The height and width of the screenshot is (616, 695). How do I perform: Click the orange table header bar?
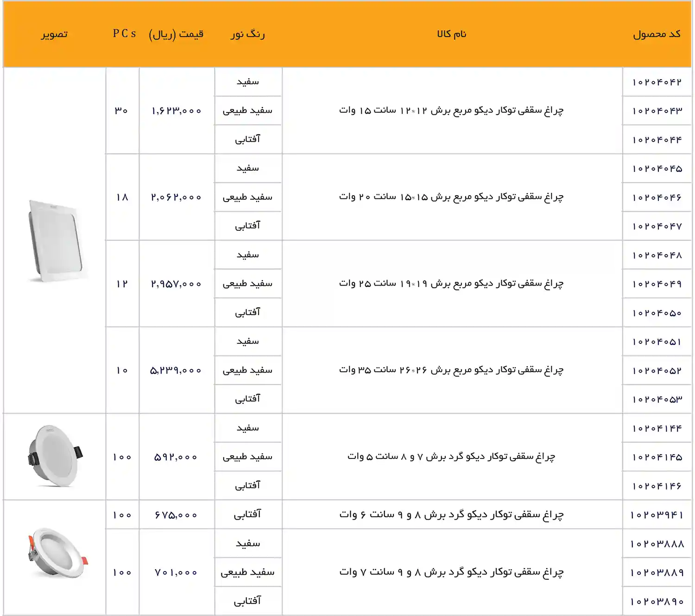pyautogui.click(x=347, y=33)
